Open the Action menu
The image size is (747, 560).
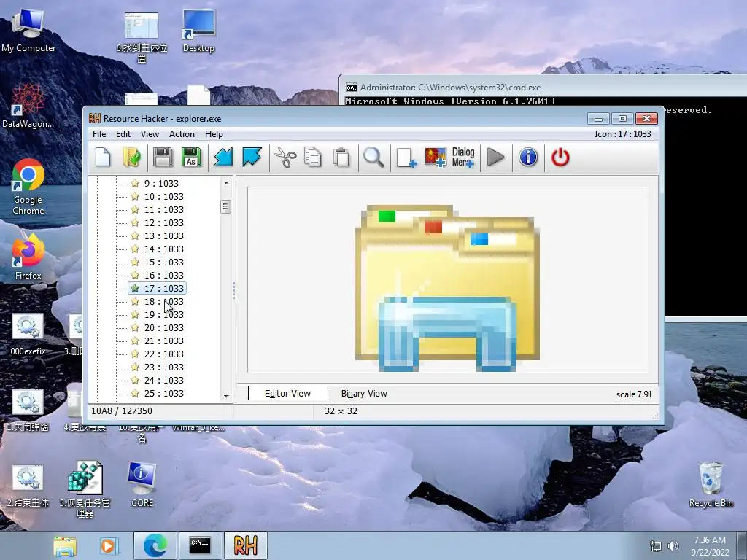pos(182,134)
